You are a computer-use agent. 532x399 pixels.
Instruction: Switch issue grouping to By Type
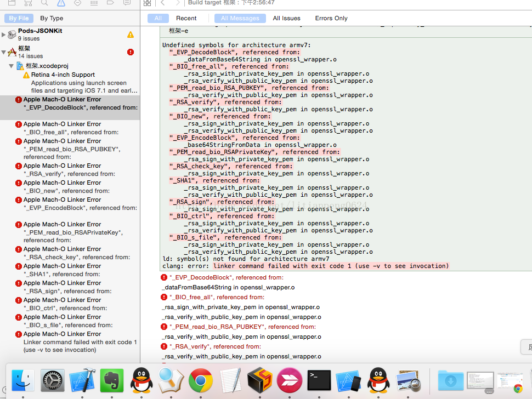click(x=52, y=18)
